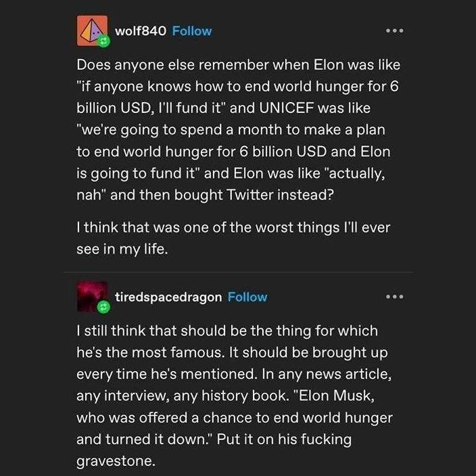Screen dimensions: 476x476
Task: Open wolf840's pyramid avatar
Action: [91, 31]
